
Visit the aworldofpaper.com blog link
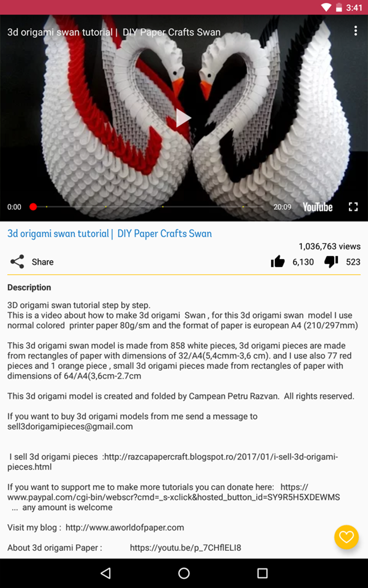[x=125, y=527]
